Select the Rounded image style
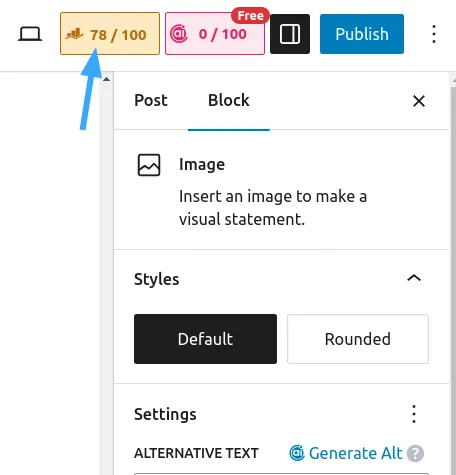 (358, 339)
